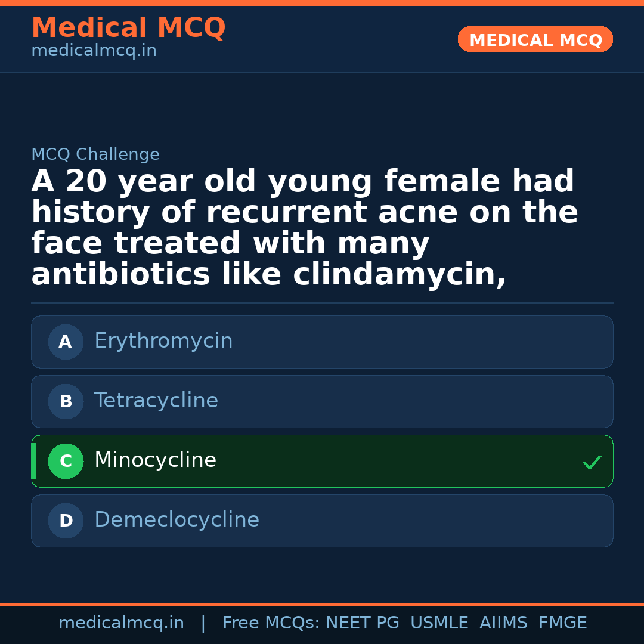
Task: Click the letter D circle icon
Action: click(x=66, y=521)
